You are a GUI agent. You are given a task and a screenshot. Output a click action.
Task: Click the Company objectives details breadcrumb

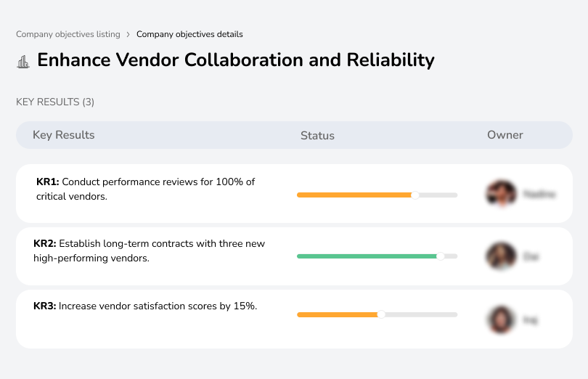(189, 34)
